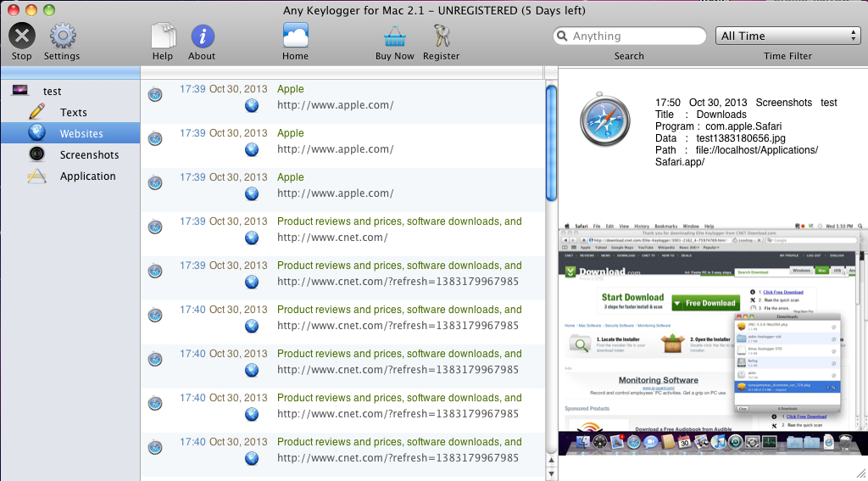Click the Data test1383180656.jpg line
This screenshot has width=868, height=481.
[721, 138]
